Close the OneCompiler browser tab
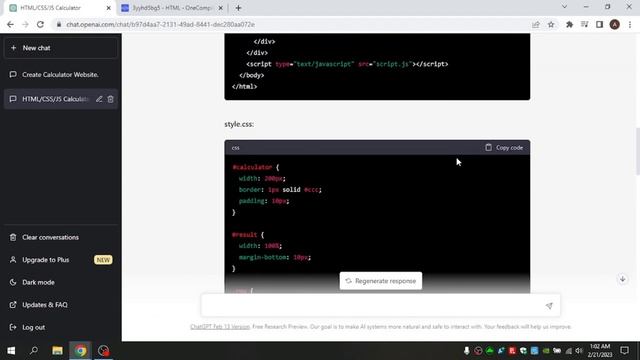The height and width of the screenshot is (360, 640). tap(220, 8)
